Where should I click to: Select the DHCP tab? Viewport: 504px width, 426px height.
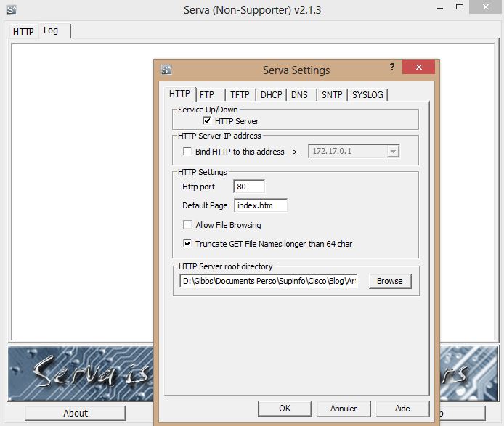pyautogui.click(x=271, y=95)
